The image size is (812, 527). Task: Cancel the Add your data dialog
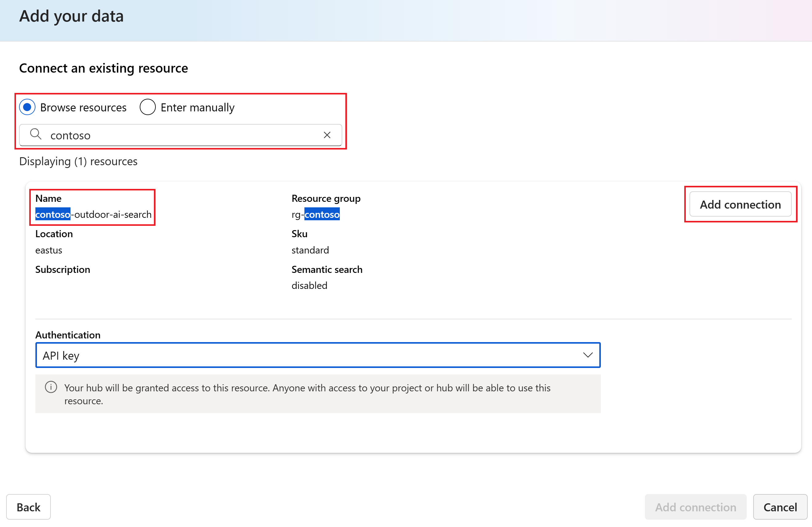pyautogui.click(x=780, y=507)
